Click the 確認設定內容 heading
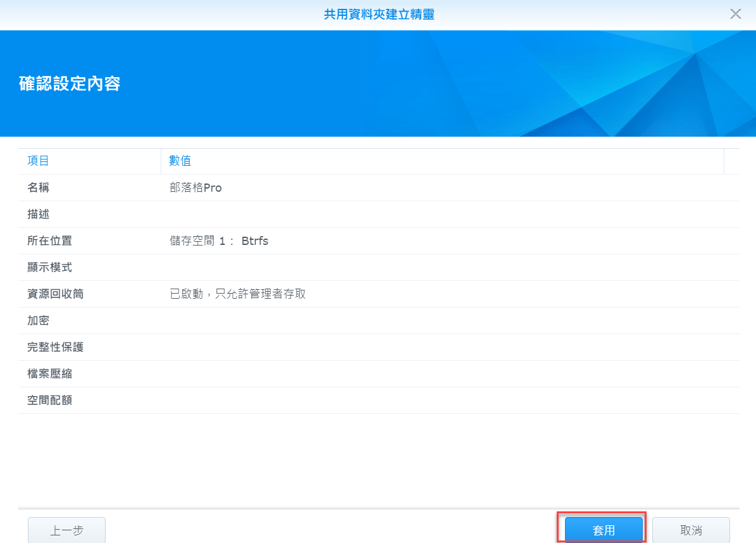Viewport: 756px width, 543px height. pyautogui.click(x=70, y=84)
